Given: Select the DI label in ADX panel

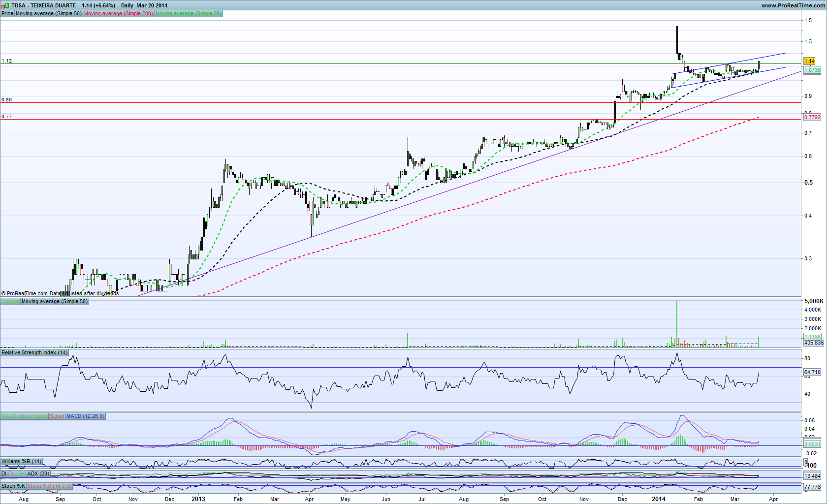Looking at the screenshot, I should pyautogui.click(x=4, y=474).
